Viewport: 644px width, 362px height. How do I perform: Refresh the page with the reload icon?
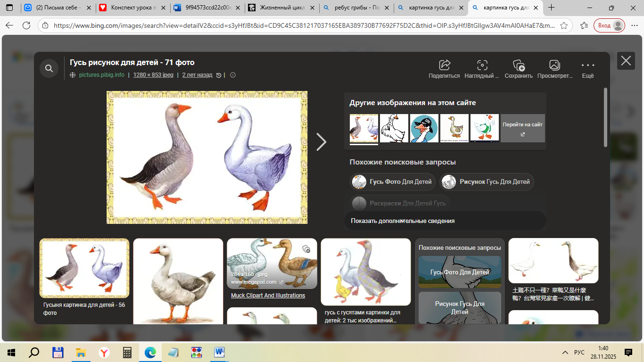tap(26, 26)
